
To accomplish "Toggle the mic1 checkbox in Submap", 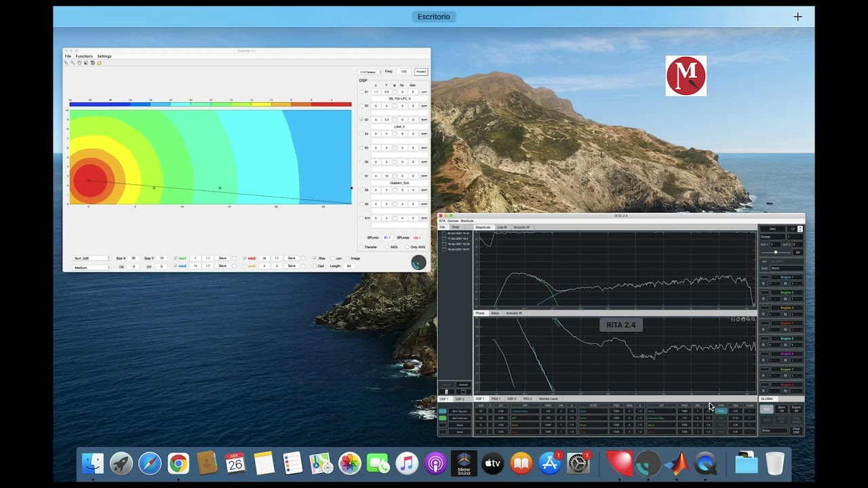I will tap(176, 258).
